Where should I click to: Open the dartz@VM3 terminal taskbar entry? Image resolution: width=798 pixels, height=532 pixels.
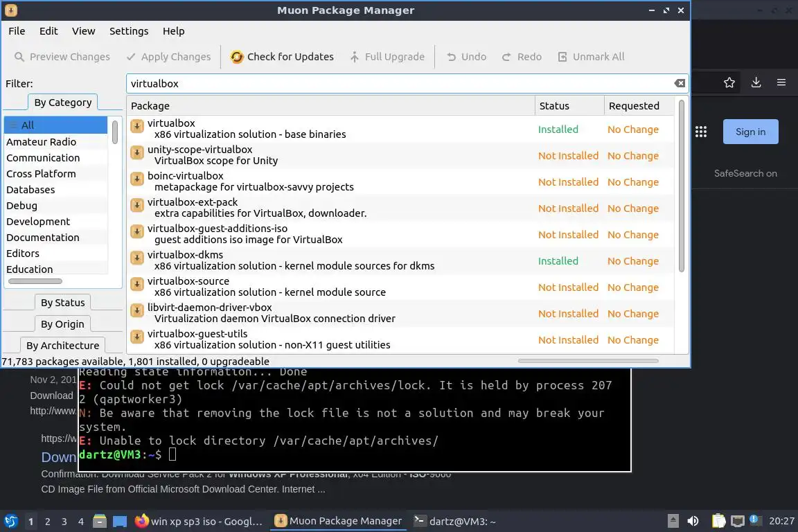pos(455,522)
